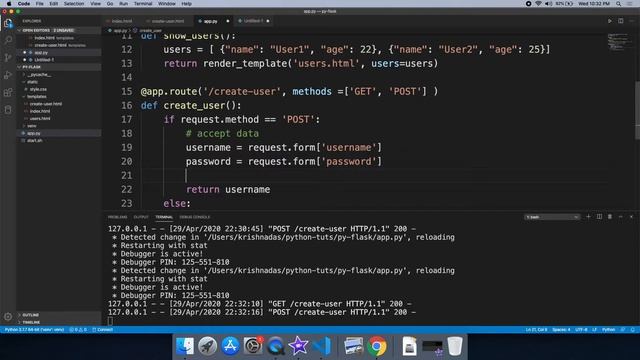Open editor More Actions ellipsis
This screenshot has width=640, height=360.
(x=631, y=21)
